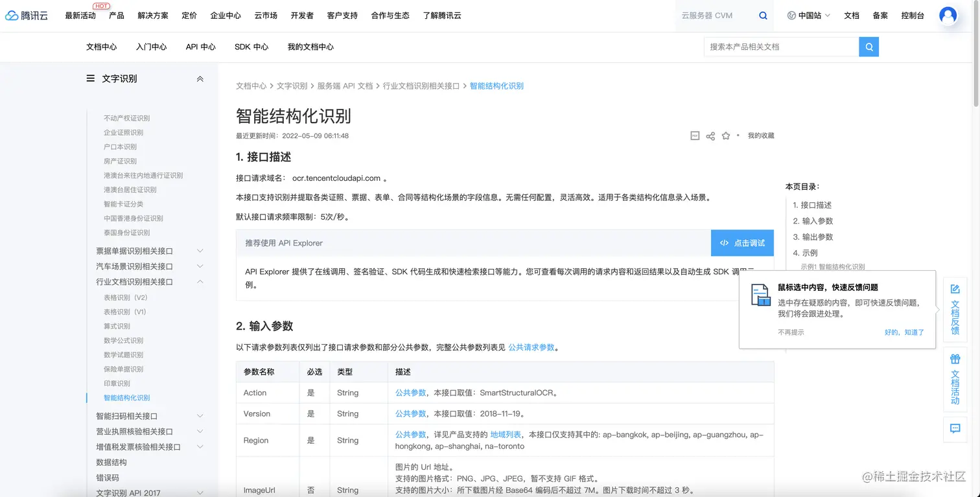Open 文档活动 gift icon panel
Viewport: 980px width, 497px height.
tap(955, 358)
